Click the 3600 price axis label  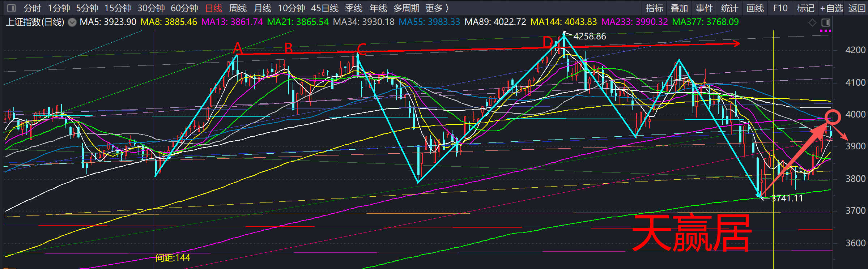(x=855, y=243)
